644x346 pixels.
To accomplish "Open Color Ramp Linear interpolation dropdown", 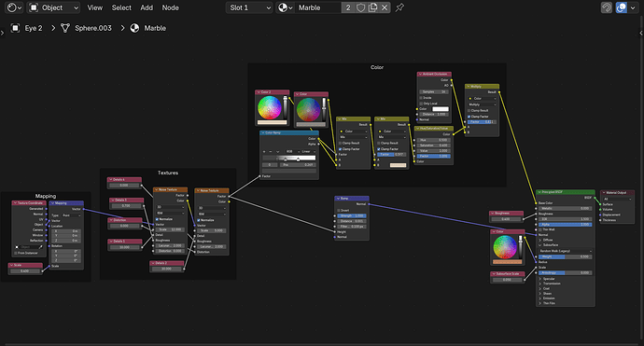I will (x=308, y=151).
